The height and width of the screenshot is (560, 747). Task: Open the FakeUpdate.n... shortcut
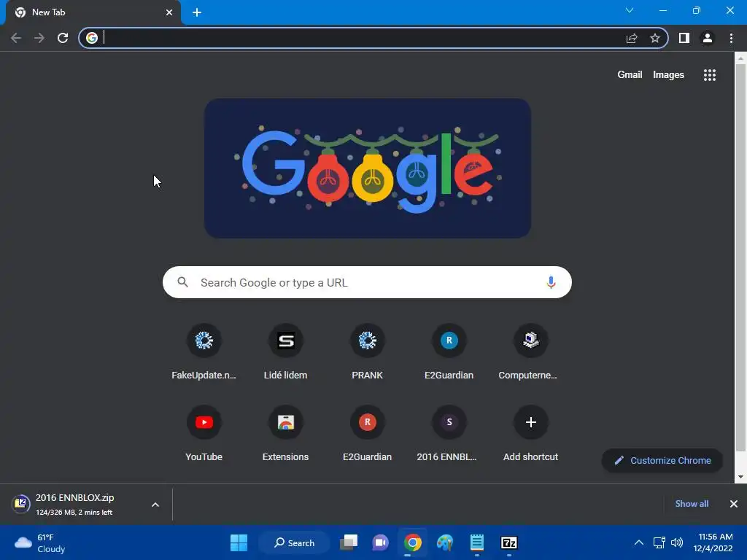(x=204, y=351)
